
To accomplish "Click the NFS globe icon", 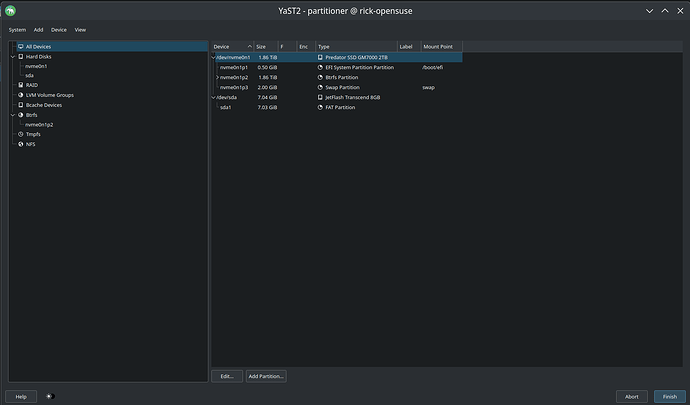I will pyautogui.click(x=21, y=144).
